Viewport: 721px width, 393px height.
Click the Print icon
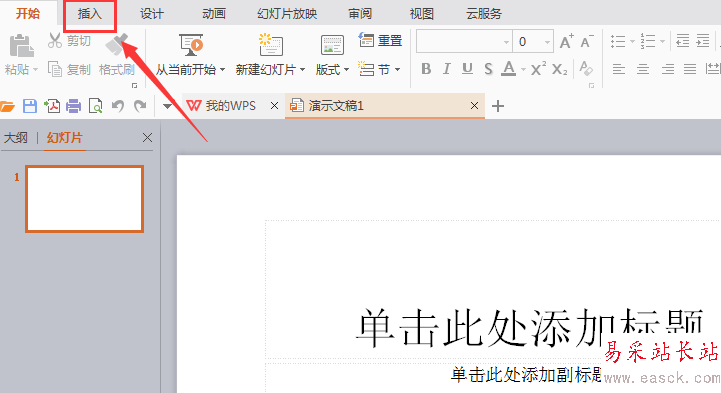[x=74, y=106]
